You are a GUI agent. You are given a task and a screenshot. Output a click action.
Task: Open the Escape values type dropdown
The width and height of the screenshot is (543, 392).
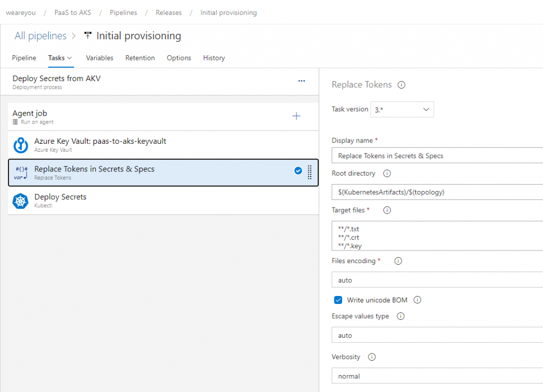(437, 335)
